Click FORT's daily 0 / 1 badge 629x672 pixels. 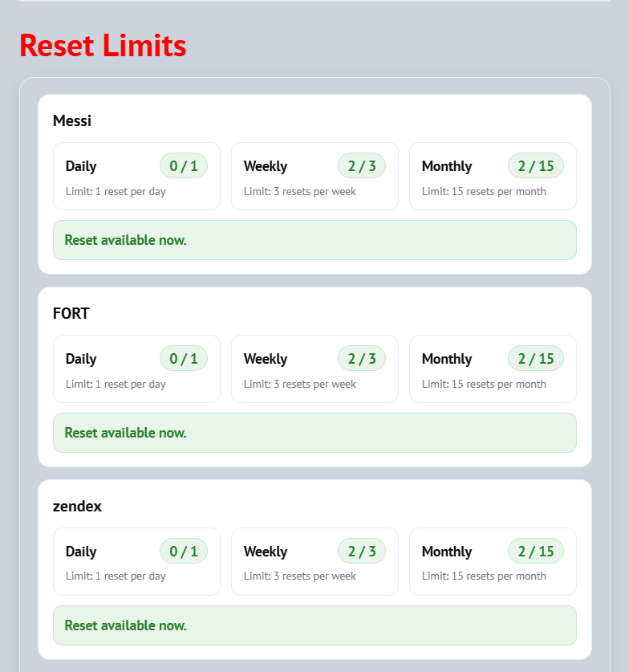[x=184, y=358]
